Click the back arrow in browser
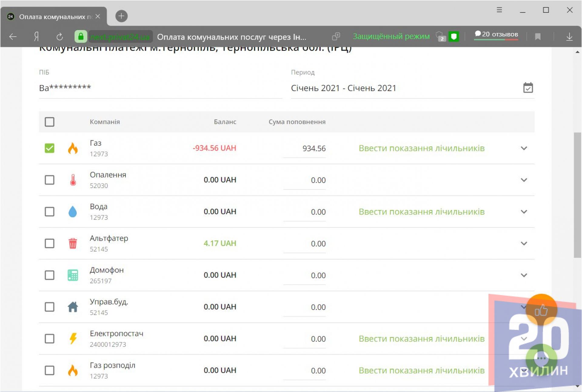This screenshot has height=392, width=582. click(x=13, y=37)
